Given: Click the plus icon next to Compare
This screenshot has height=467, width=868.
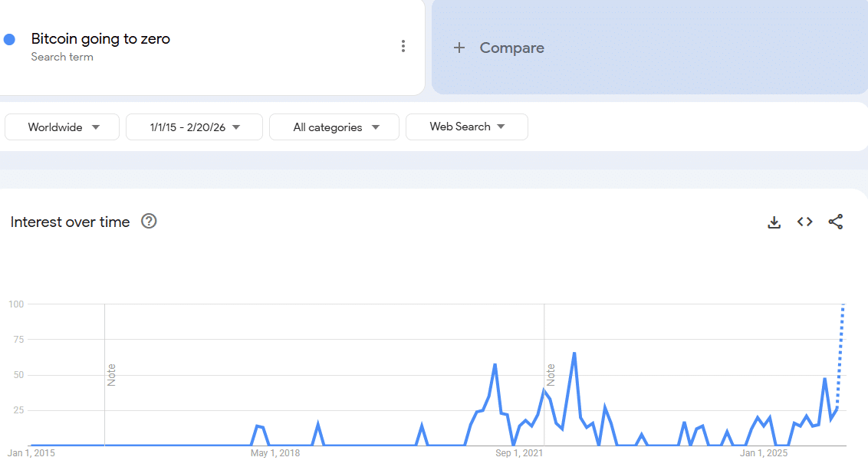Looking at the screenshot, I should (x=459, y=48).
